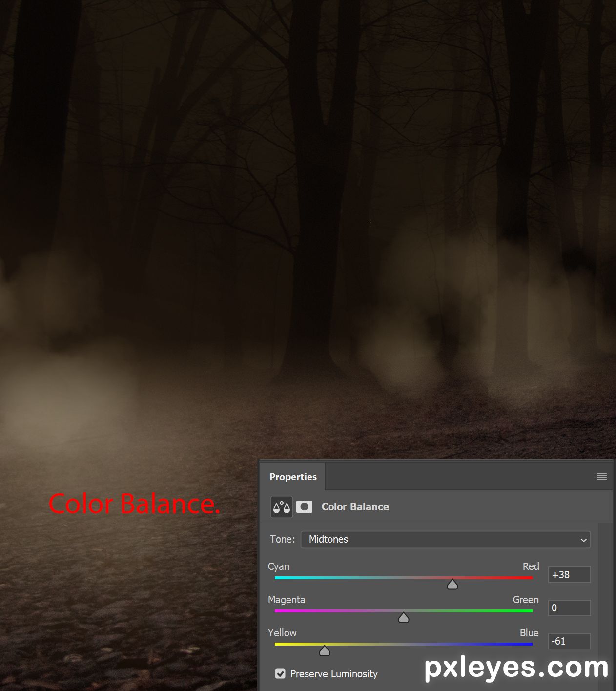Viewport: 616px width, 691px height.
Task: Click the Red label
Action: tap(531, 566)
